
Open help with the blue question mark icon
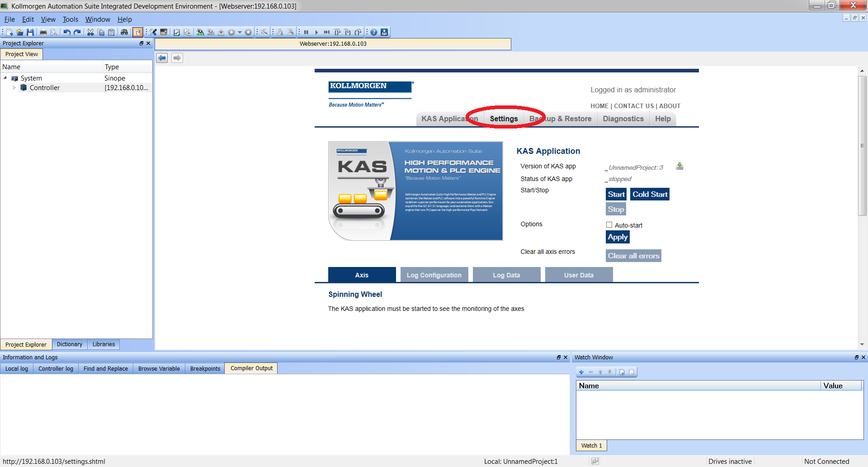(x=374, y=32)
